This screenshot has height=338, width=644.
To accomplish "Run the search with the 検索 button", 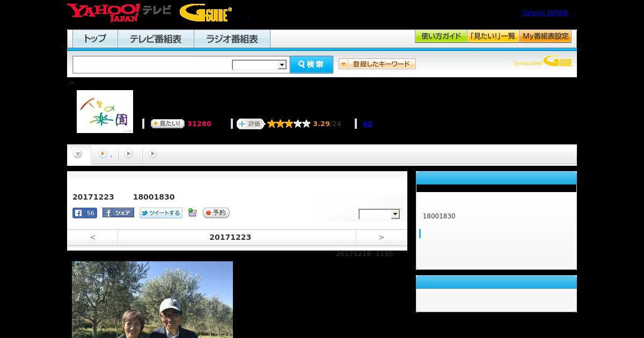I will (311, 64).
